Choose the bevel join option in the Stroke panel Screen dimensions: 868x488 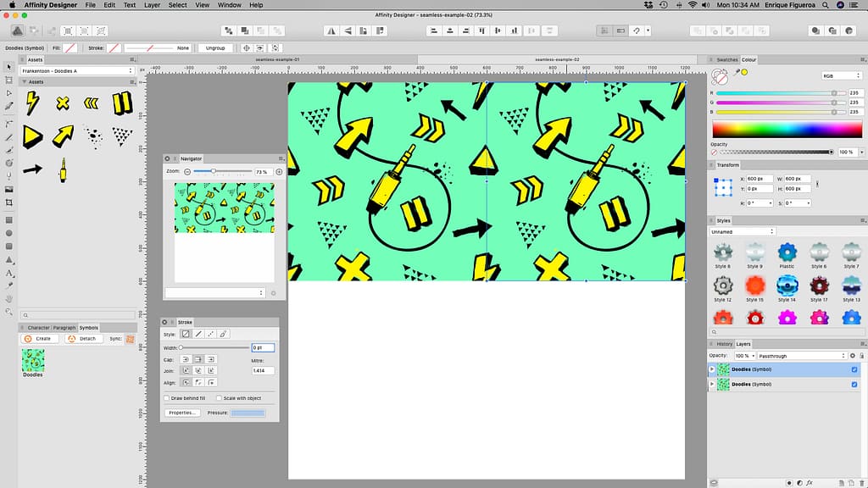coord(211,370)
